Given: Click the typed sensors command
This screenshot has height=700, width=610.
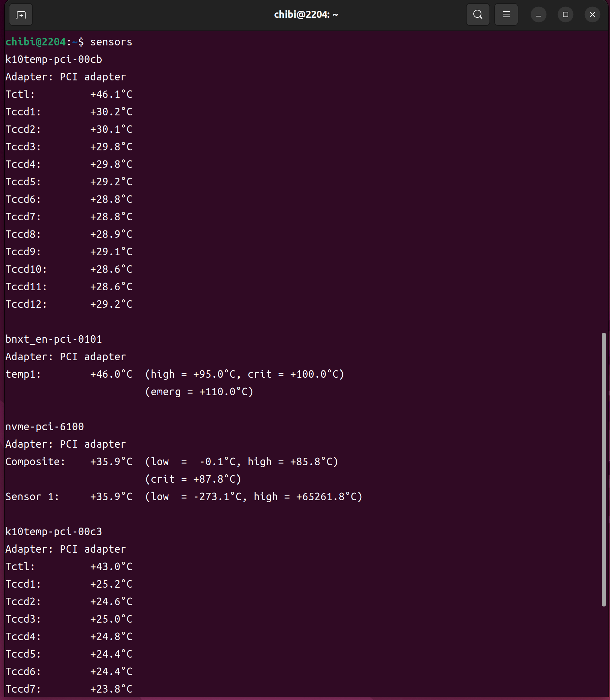Looking at the screenshot, I should (111, 42).
